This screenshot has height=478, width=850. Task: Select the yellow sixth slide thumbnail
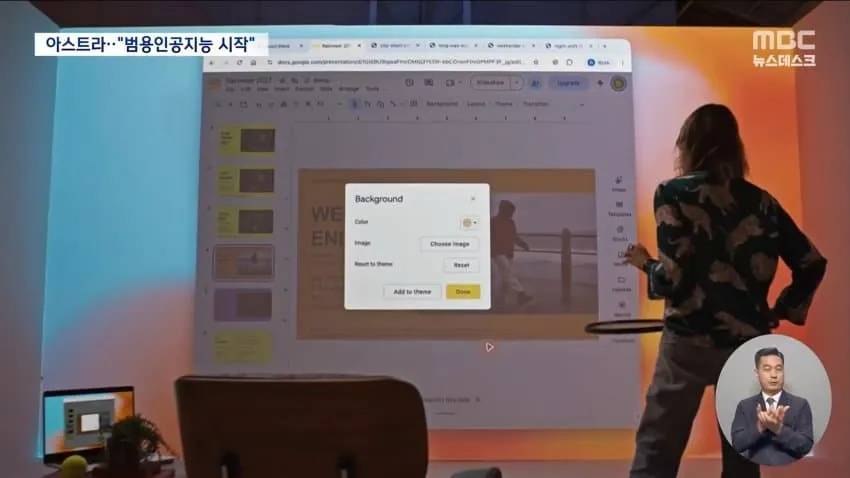[242, 347]
